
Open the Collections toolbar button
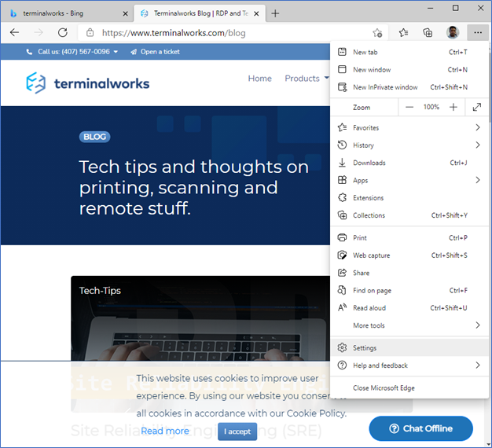tap(428, 33)
